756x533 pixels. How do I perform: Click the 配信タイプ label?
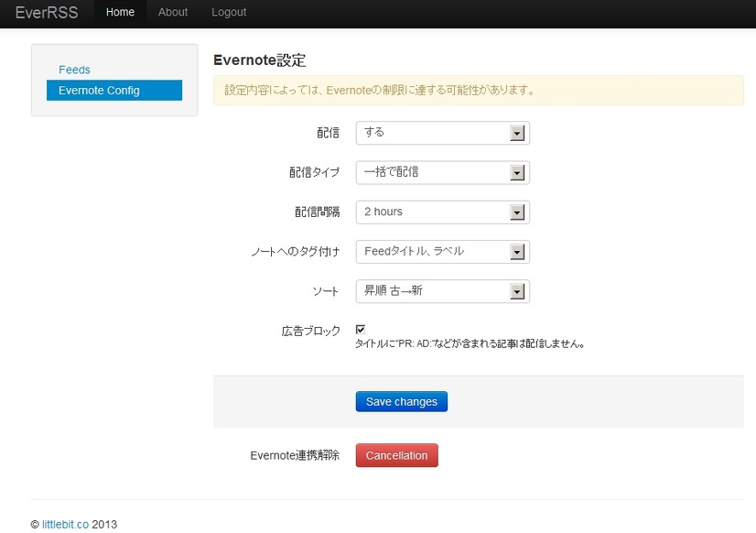pos(314,173)
